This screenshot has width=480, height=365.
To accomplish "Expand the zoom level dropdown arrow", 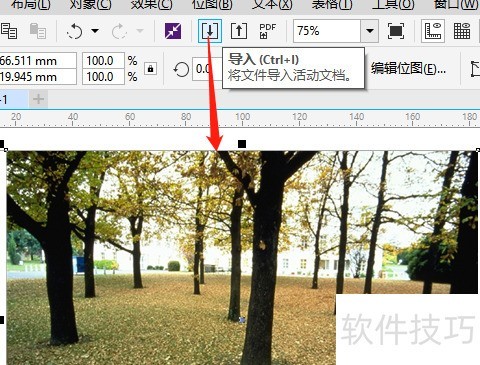I will [x=370, y=31].
